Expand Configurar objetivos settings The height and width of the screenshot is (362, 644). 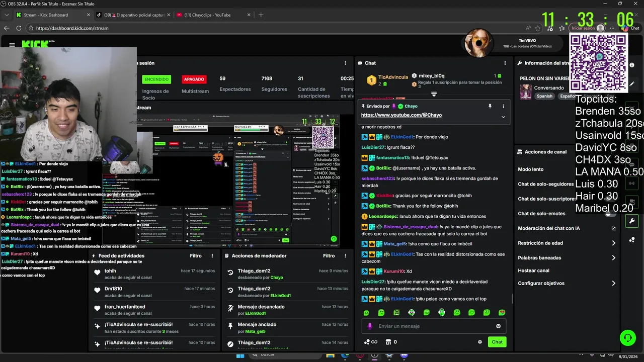[x=613, y=283]
